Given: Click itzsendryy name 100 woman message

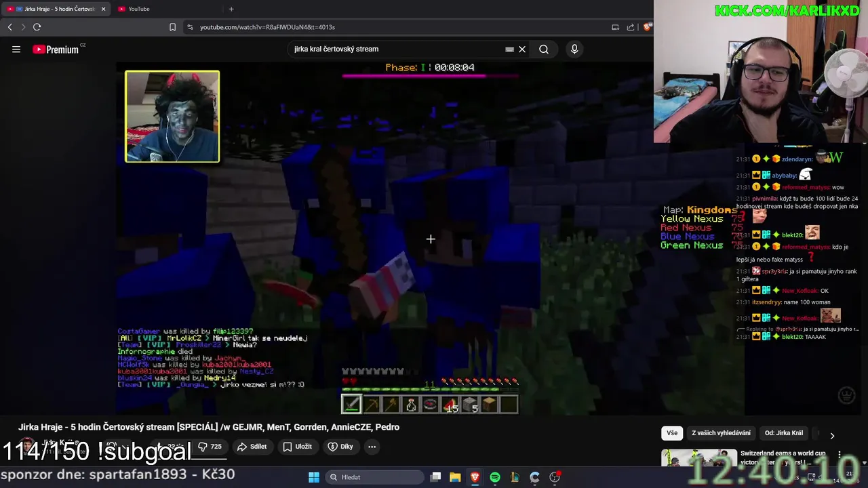Looking at the screenshot, I should (x=783, y=302).
